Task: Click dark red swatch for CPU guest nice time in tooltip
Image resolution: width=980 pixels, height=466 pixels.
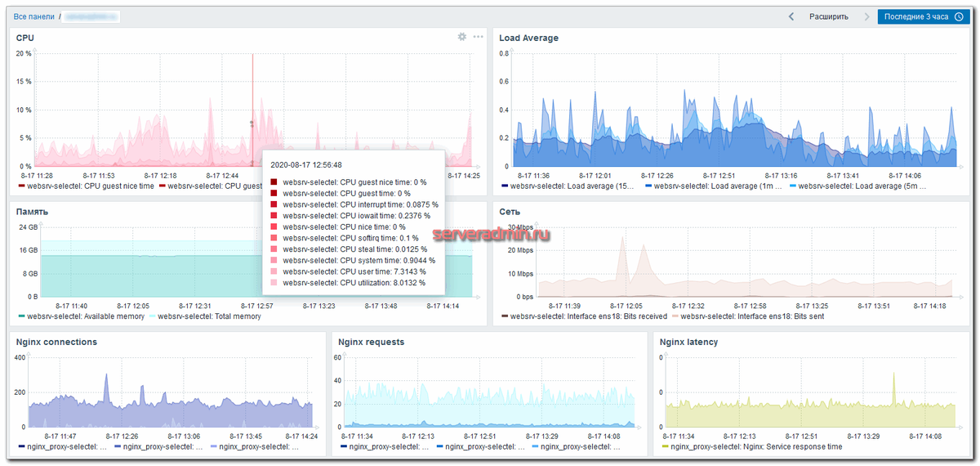Action: point(274,182)
